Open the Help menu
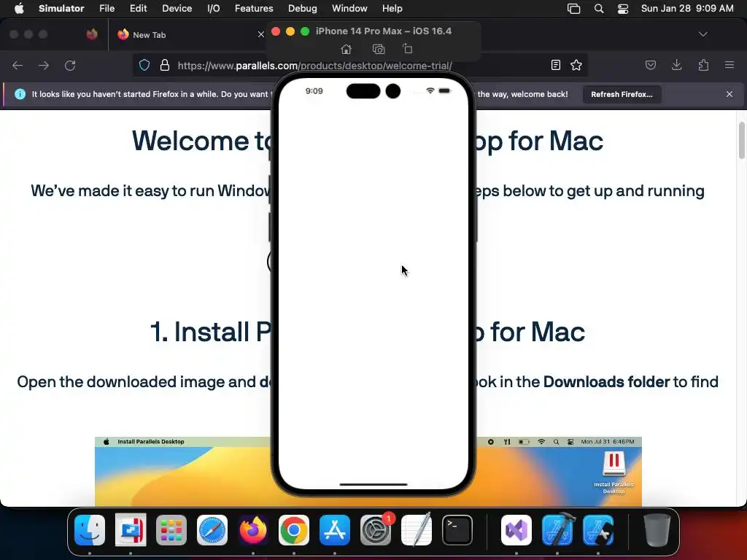The height and width of the screenshot is (560, 747). click(x=392, y=8)
